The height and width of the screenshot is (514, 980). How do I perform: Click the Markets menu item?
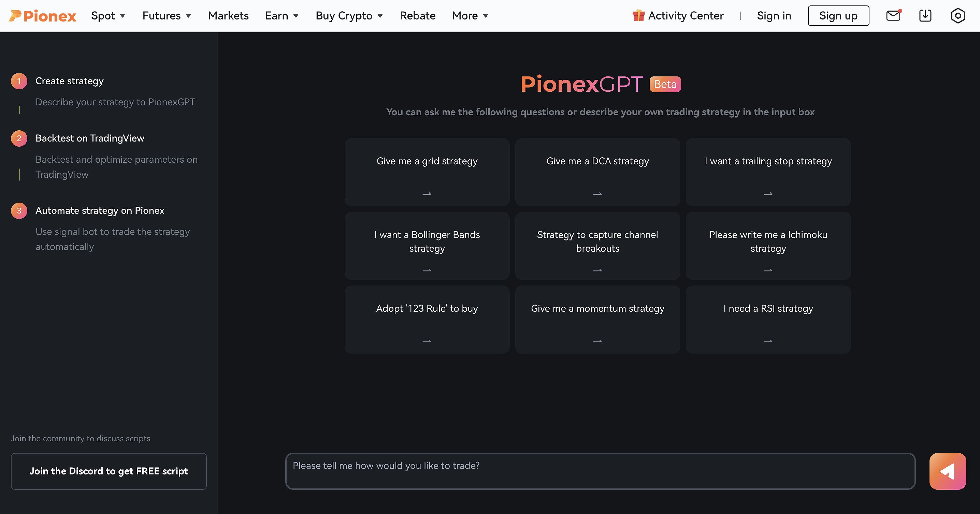(x=228, y=16)
